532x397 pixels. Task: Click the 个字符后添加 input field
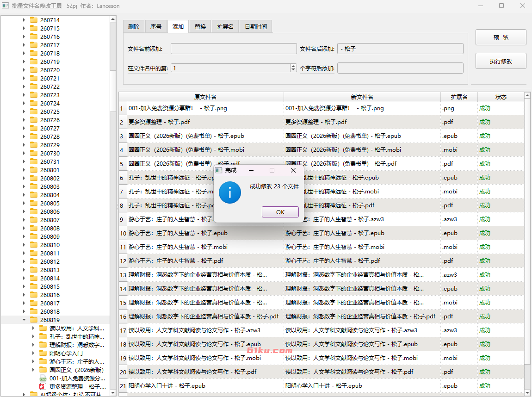click(400, 68)
